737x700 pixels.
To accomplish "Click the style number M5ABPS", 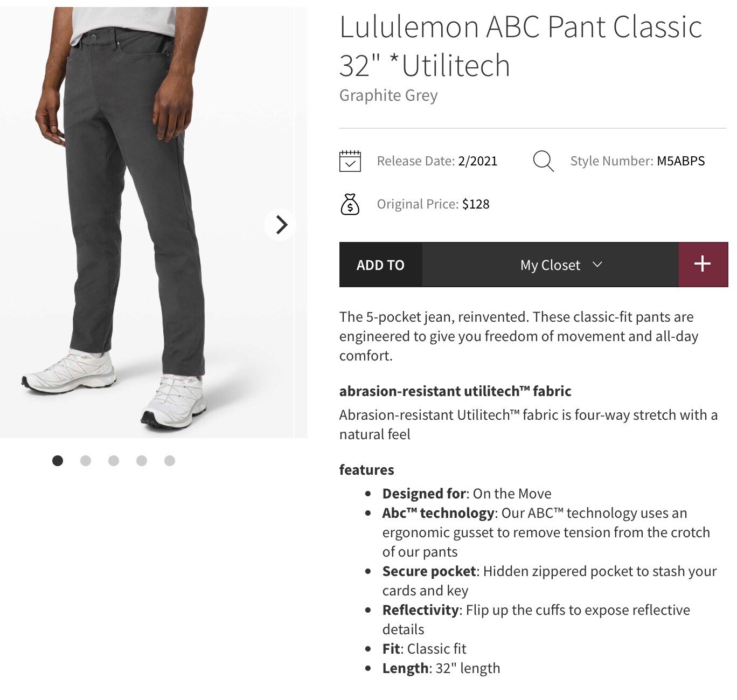I will pos(680,161).
